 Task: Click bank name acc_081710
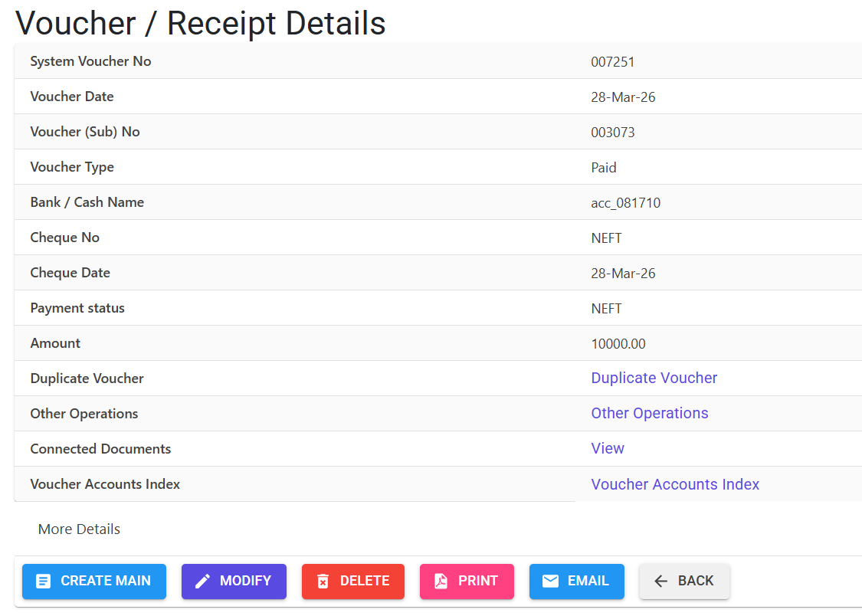tap(625, 203)
